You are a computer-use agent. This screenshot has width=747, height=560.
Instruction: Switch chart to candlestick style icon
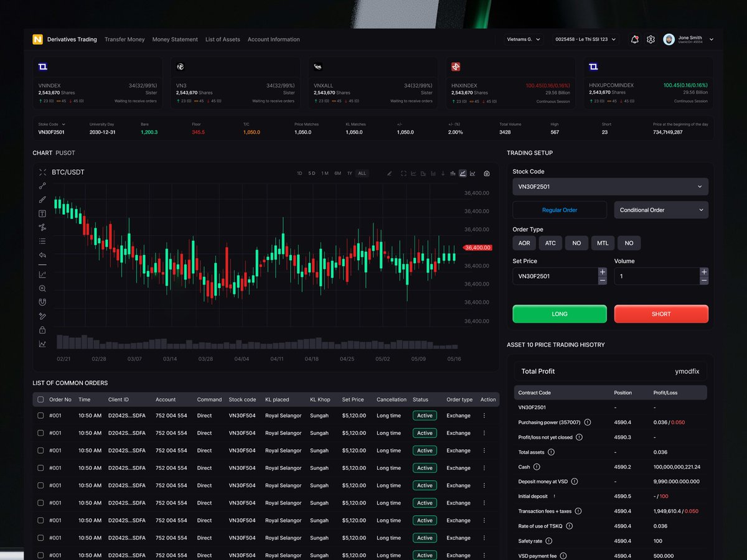click(x=453, y=174)
